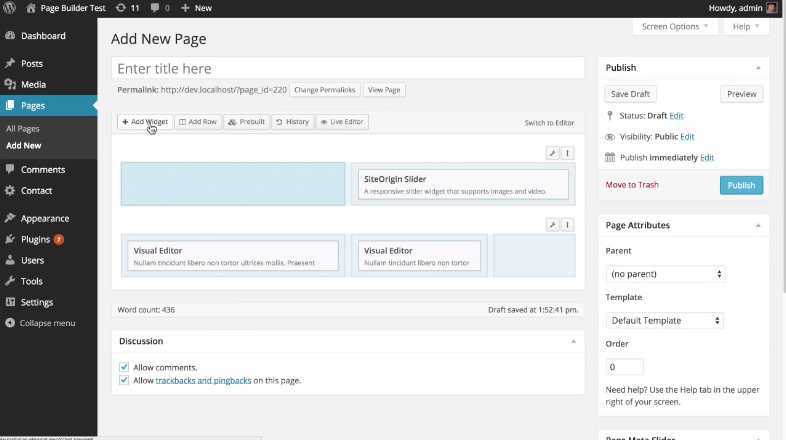Open the Appearance menu in the sidebar

pyautogui.click(x=45, y=218)
